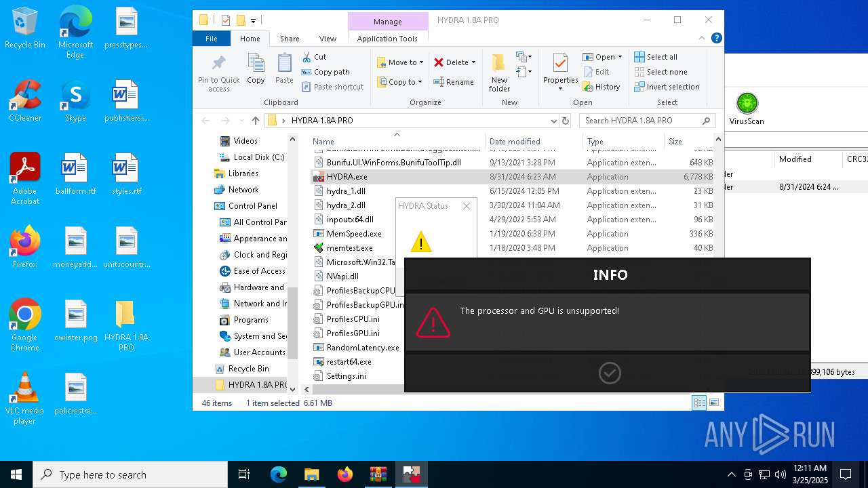Click Select all

[656, 57]
